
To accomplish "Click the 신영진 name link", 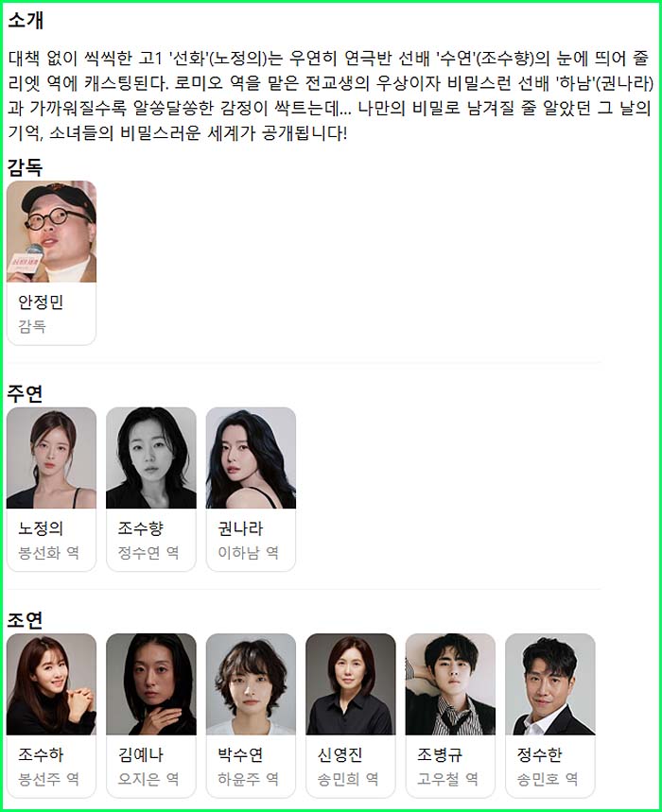I will point(340,754).
